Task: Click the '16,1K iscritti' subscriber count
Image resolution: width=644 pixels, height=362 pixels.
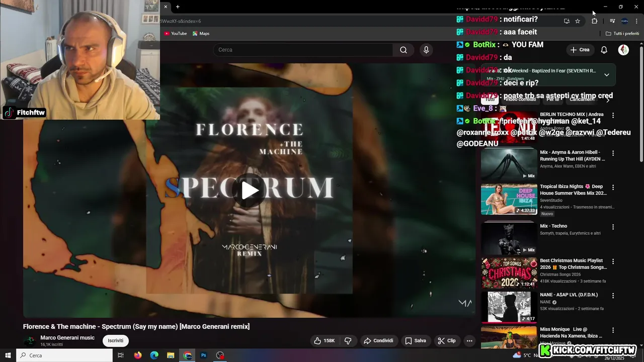Action: [x=52, y=345]
